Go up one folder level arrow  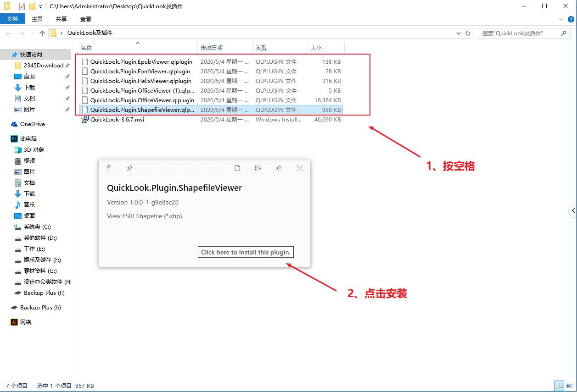point(42,33)
